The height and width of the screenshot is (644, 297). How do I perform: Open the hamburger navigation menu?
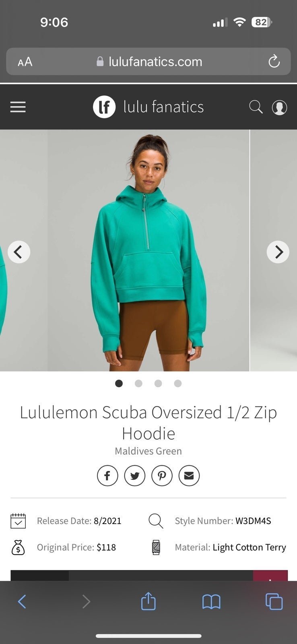coord(18,107)
